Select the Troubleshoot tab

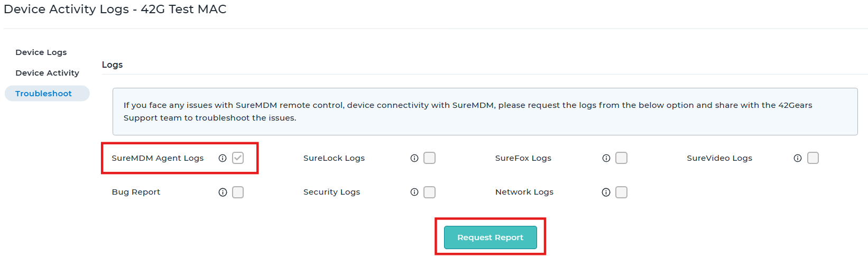(47, 94)
